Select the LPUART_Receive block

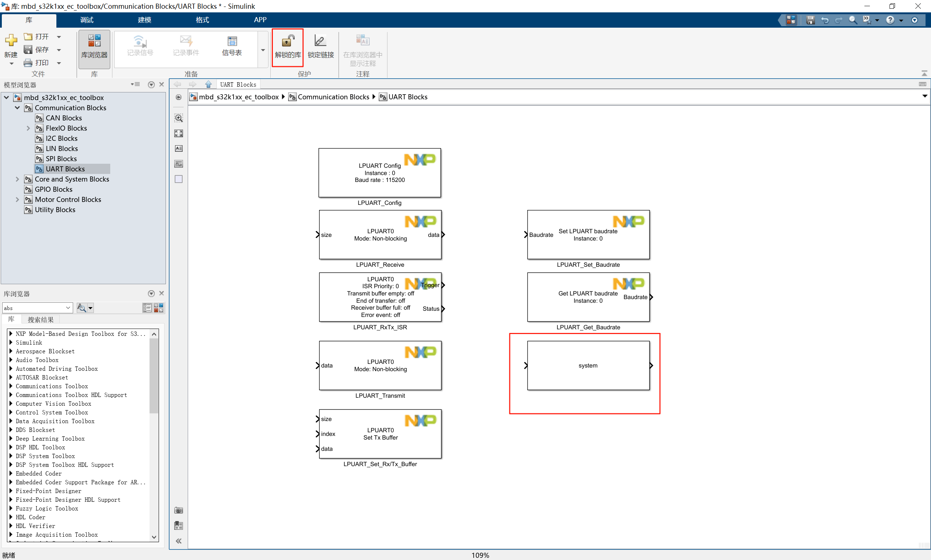tap(380, 234)
